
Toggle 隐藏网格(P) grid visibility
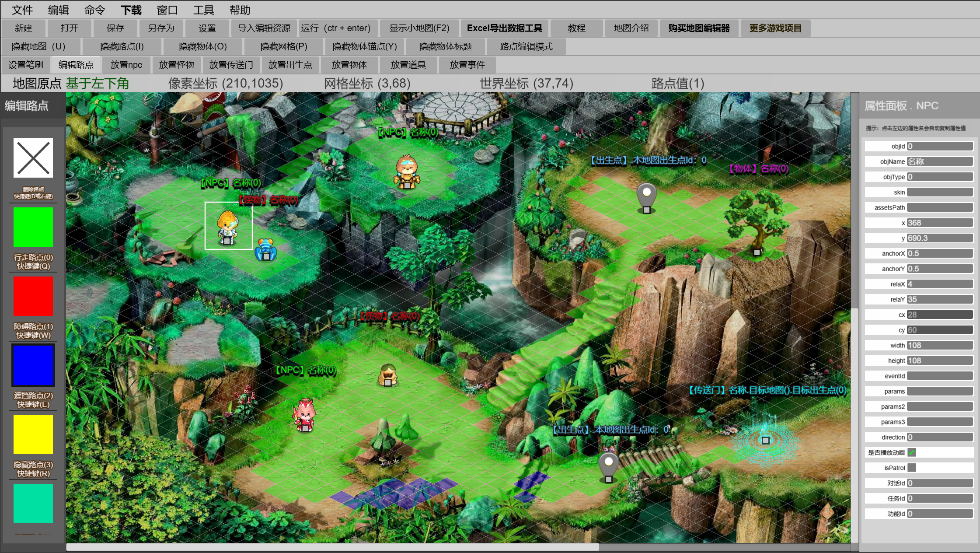(x=284, y=46)
